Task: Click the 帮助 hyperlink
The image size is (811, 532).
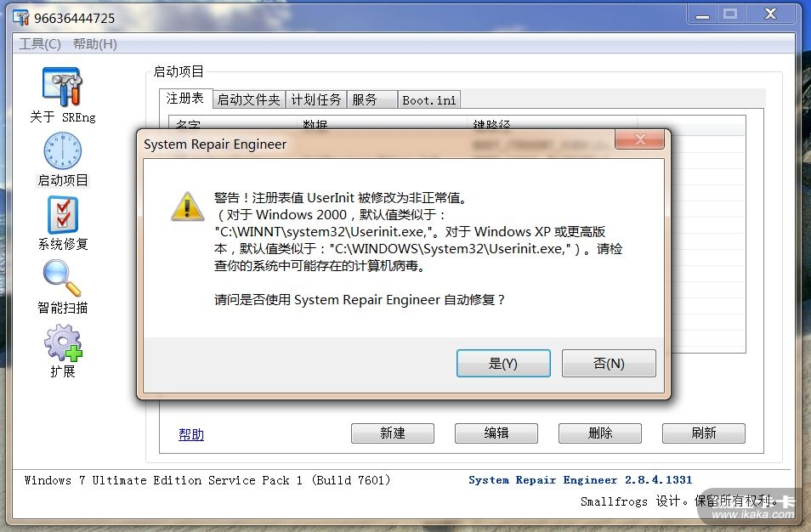Action: click(x=191, y=434)
